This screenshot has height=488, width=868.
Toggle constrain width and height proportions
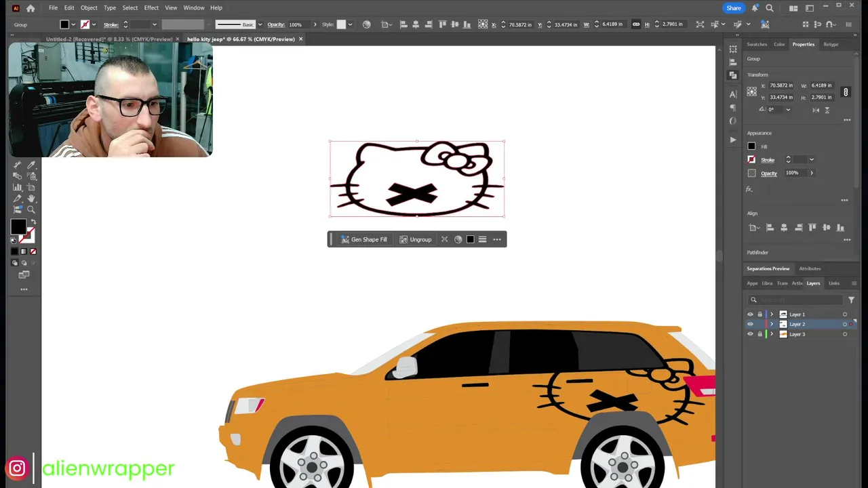[846, 91]
